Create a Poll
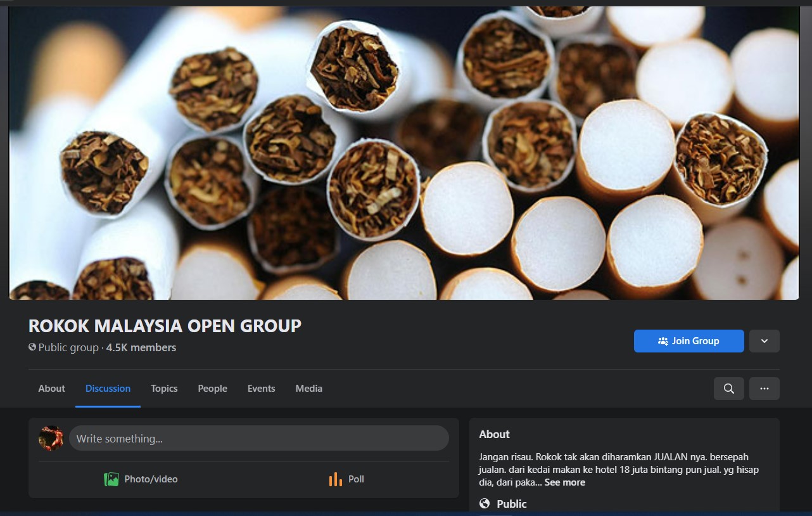Screen dimensions: 812x516 346,479
